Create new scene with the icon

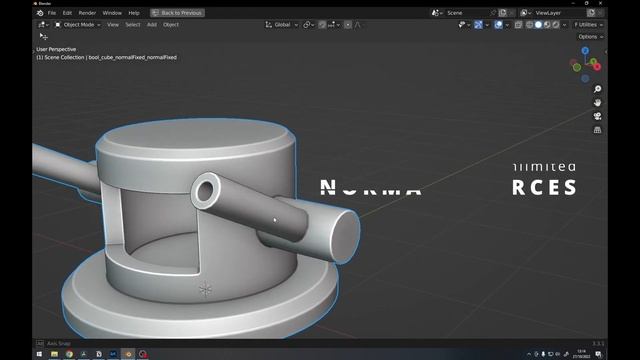point(502,13)
